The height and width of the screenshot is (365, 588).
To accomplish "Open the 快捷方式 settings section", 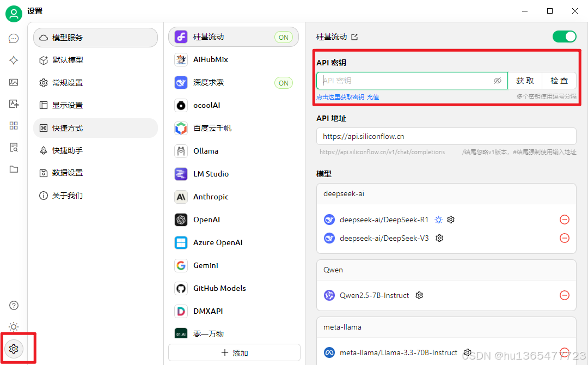I will [96, 128].
